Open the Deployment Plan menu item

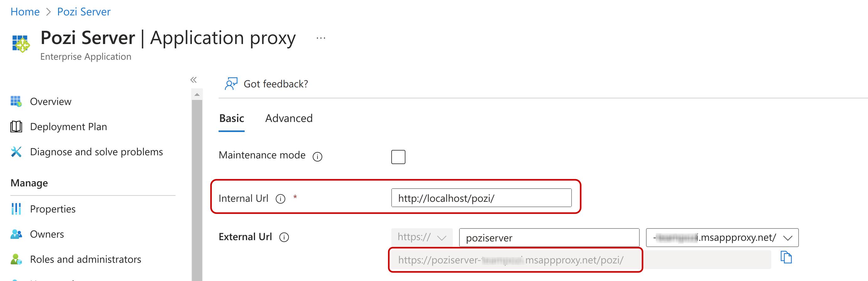tap(68, 127)
